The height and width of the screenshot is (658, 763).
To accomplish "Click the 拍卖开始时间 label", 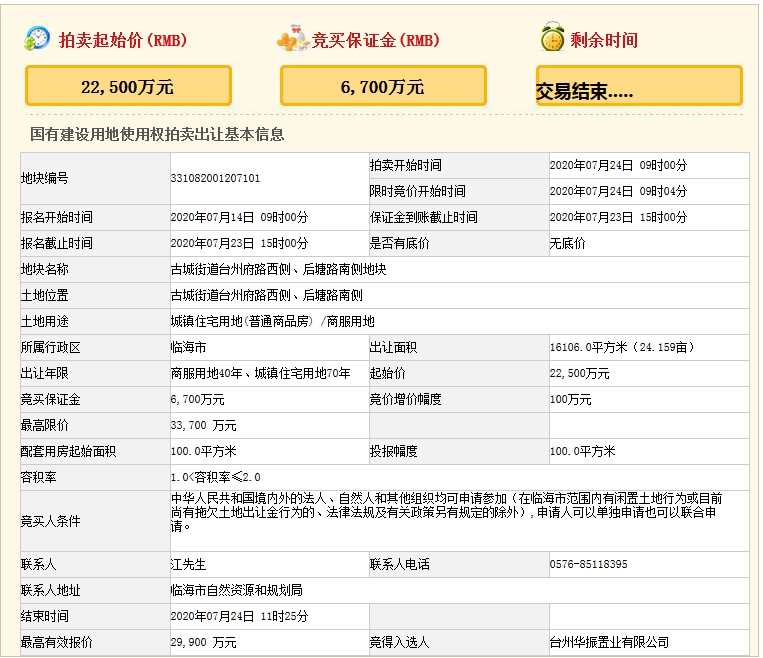I will click(405, 165).
